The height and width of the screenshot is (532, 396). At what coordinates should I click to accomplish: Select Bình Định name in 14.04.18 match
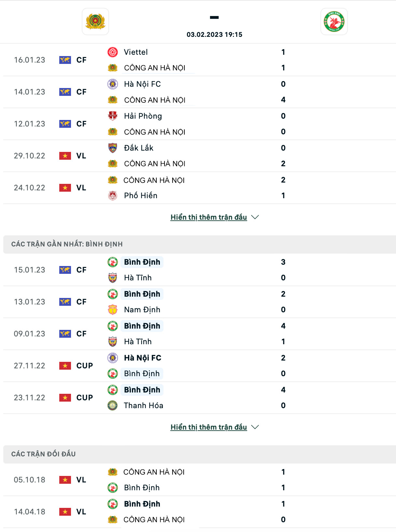142,504
